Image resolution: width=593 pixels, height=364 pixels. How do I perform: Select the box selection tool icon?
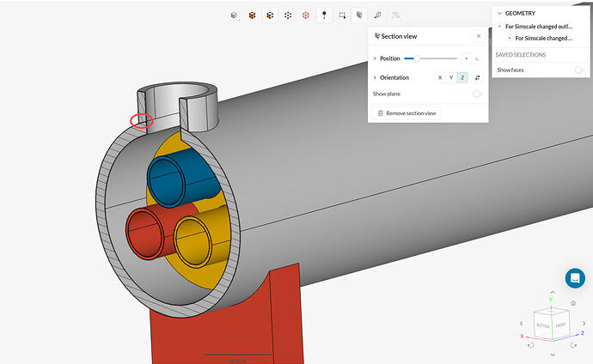pos(342,15)
